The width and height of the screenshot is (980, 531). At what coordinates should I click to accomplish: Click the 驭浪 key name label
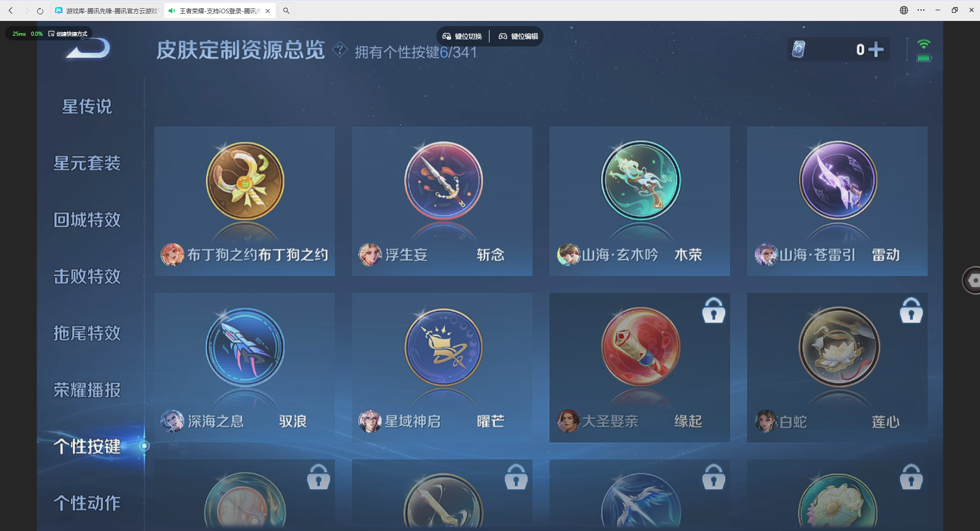[x=293, y=421]
